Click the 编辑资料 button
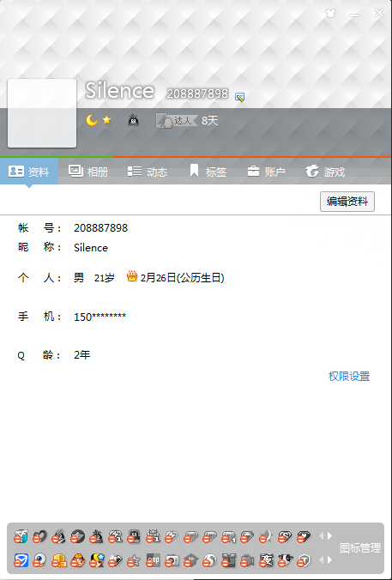 (347, 202)
